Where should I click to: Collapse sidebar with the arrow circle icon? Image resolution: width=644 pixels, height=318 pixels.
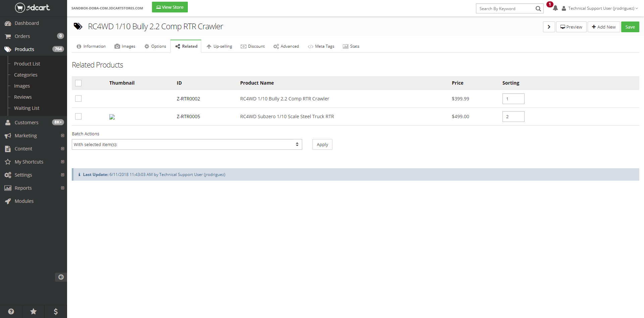(61, 277)
